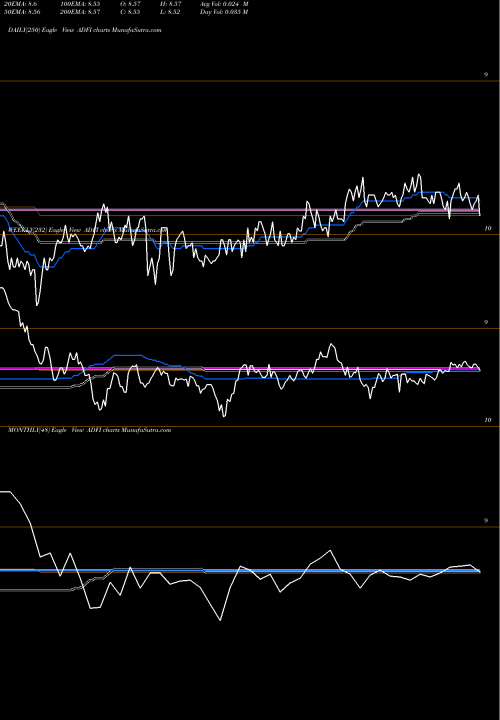Click the Day Vol: 0.035 M label

[x=224, y=12]
